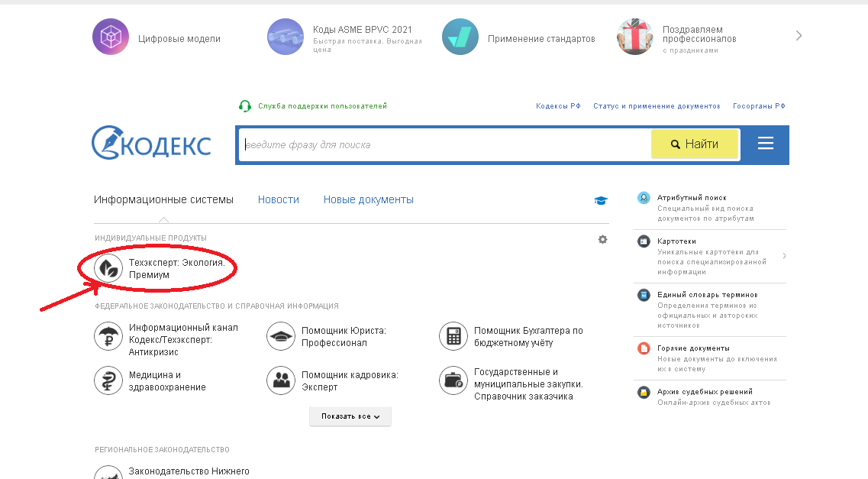
Task: Click the Единый словарь терминов icon
Action: [x=644, y=295]
